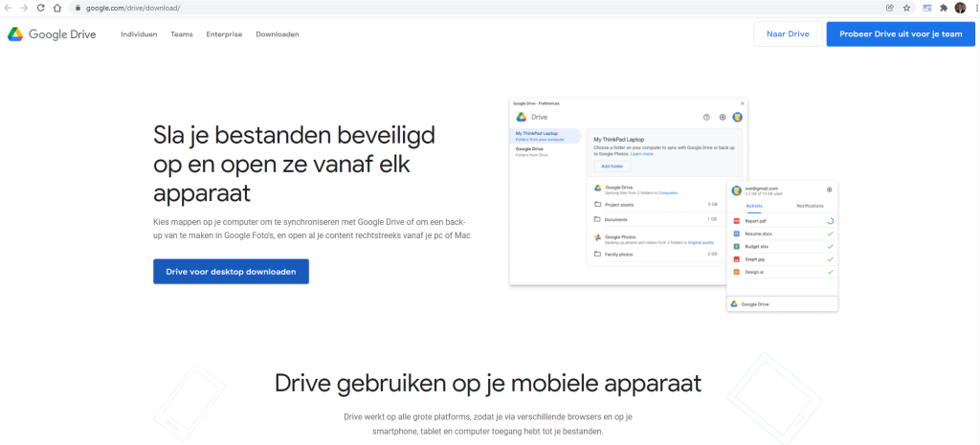This screenshot has width=980, height=445.
Task: Click the Project assets folder icon
Action: 597,205
